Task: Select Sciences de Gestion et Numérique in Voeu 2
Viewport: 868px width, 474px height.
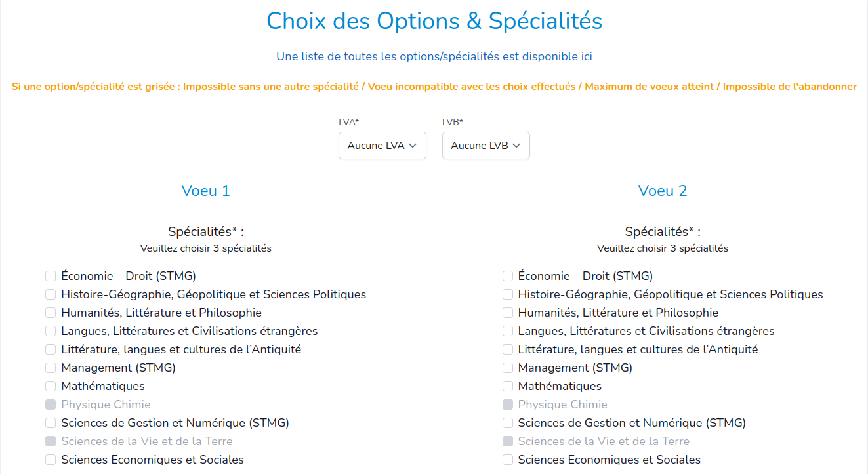Action: tap(507, 423)
